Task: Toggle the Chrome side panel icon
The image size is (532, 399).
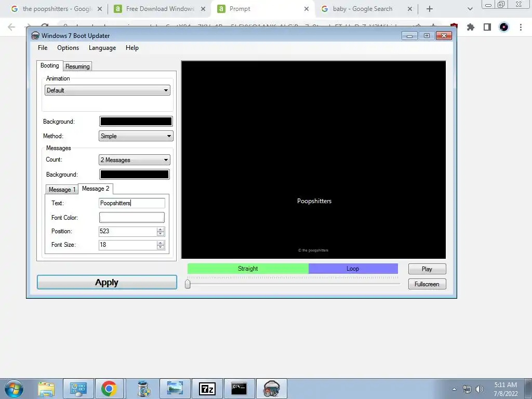Action: pos(487,27)
